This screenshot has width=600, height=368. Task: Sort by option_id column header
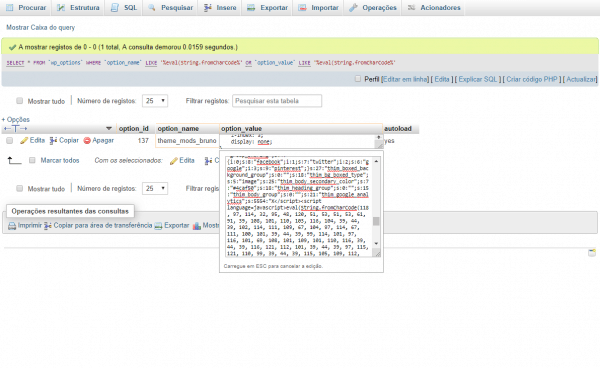pos(134,129)
